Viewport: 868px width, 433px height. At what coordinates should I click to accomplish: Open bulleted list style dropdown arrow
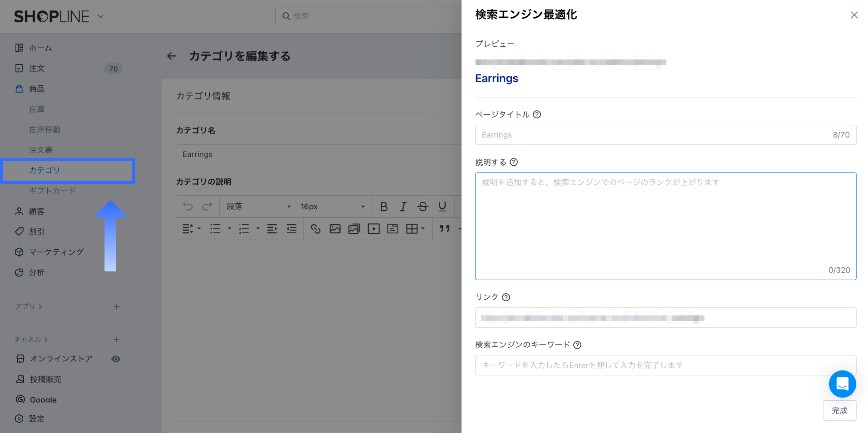[229, 229]
